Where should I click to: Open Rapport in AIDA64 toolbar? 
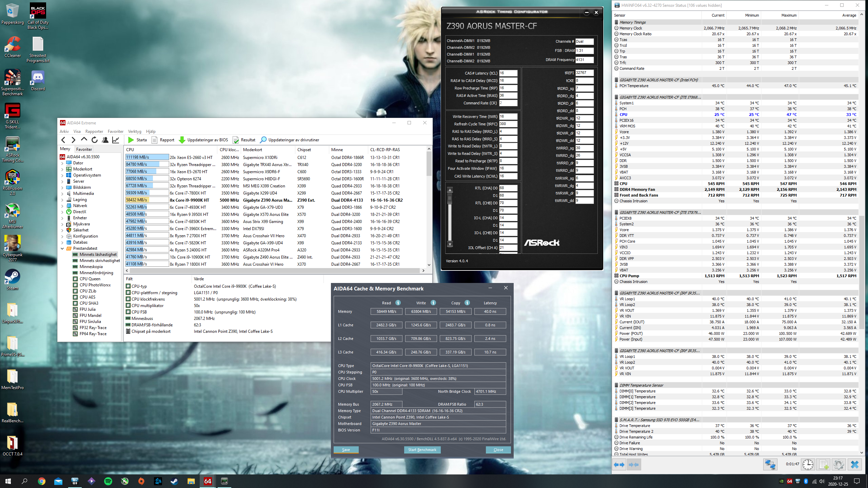coord(163,140)
